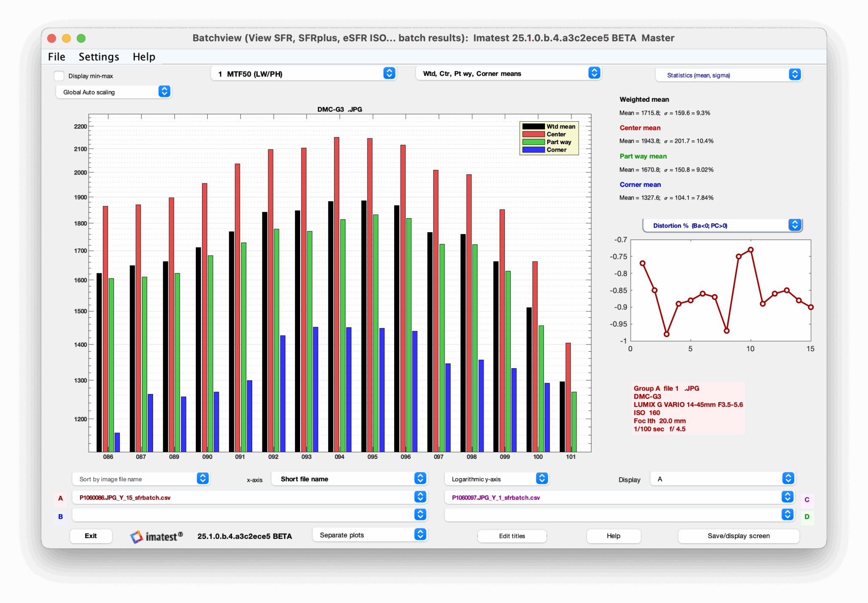Click the imatest logo icon

136,536
